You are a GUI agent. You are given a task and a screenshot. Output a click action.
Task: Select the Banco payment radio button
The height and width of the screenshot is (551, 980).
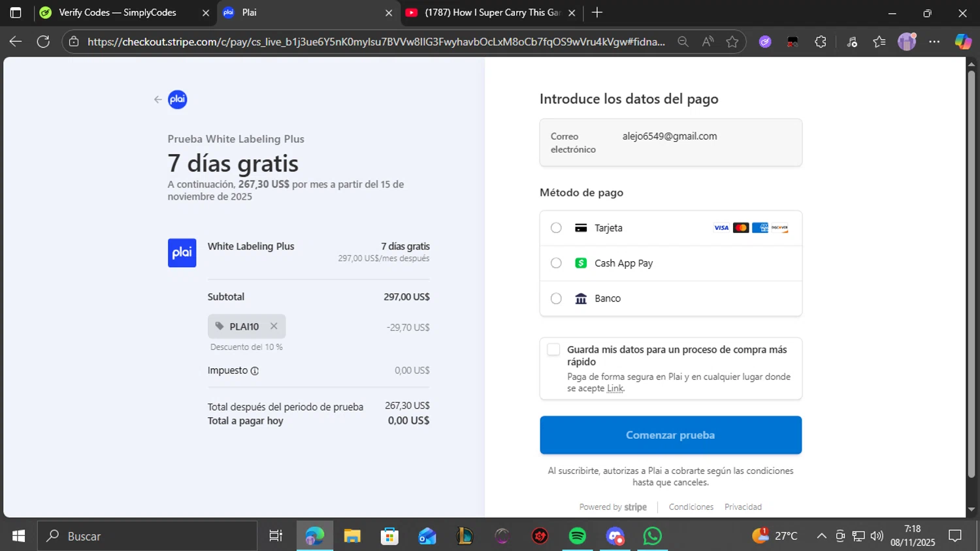click(x=556, y=298)
